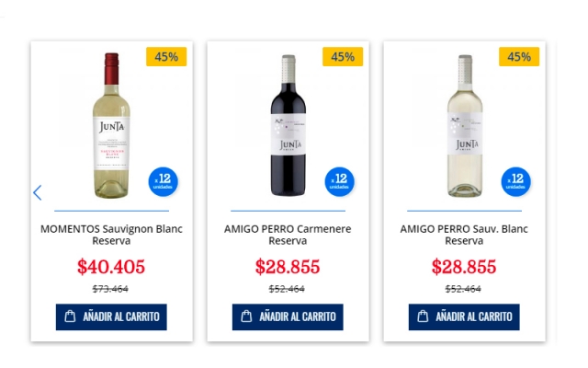This screenshot has height=368, width=588.
Task: Click the shopping bag icon under AMIGO PERRO Sauv. Blanc
Action: (x=423, y=316)
